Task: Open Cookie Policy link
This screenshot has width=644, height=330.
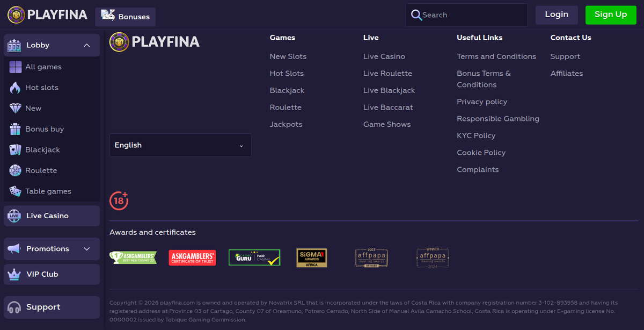Action: [x=481, y=153]
